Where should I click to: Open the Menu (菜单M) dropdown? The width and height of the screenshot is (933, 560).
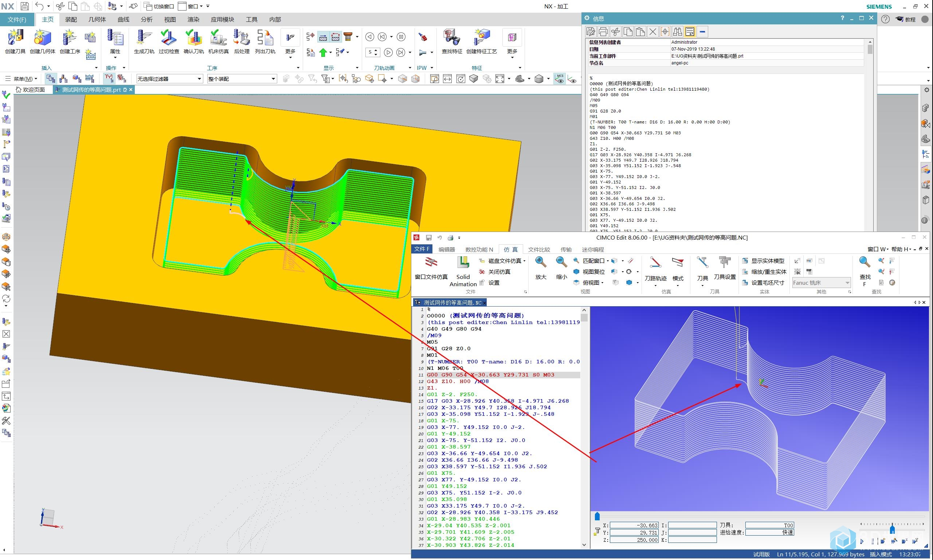click(21, 79)
